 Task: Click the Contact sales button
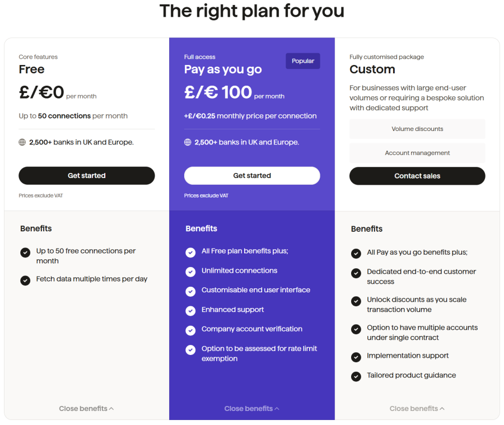click(417, 176)
